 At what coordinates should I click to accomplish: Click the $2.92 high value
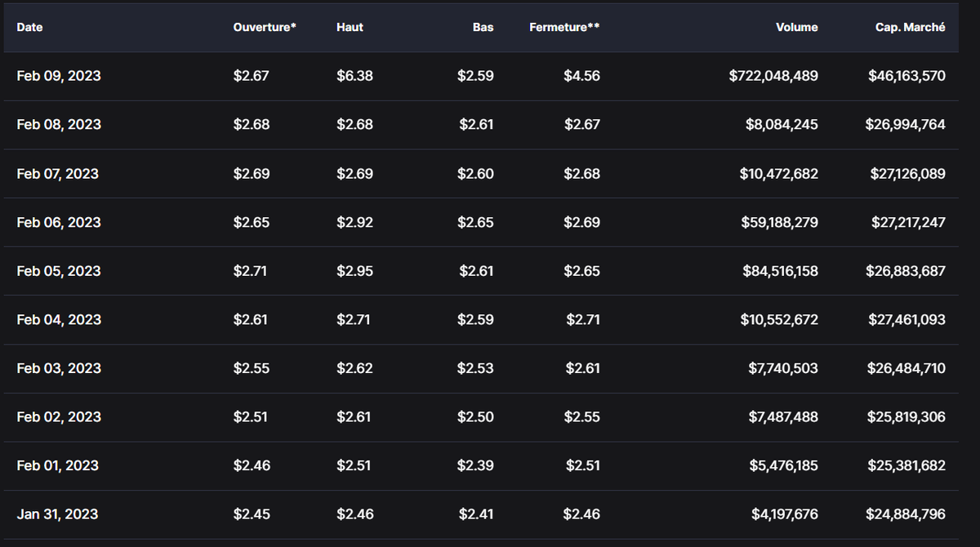pyautogui.click(x=354, y=222)
